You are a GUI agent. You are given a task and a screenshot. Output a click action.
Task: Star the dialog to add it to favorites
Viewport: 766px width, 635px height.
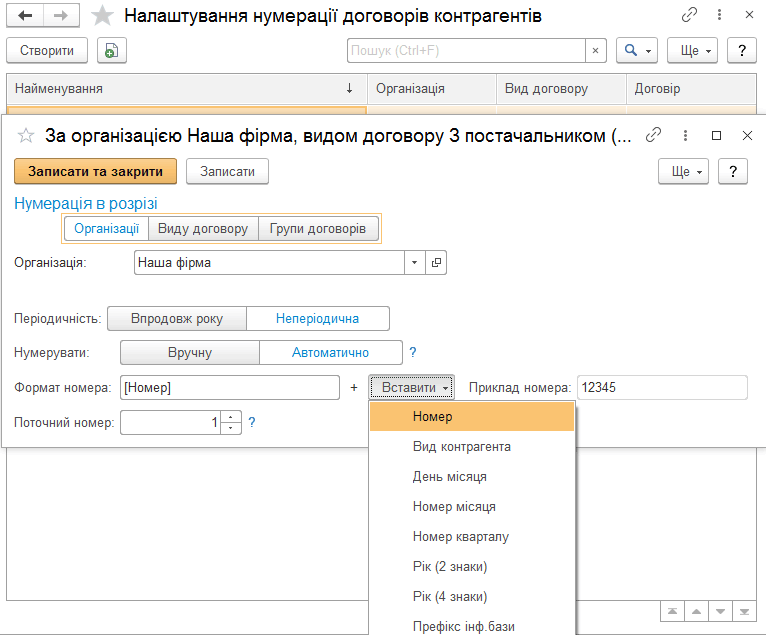25,135
